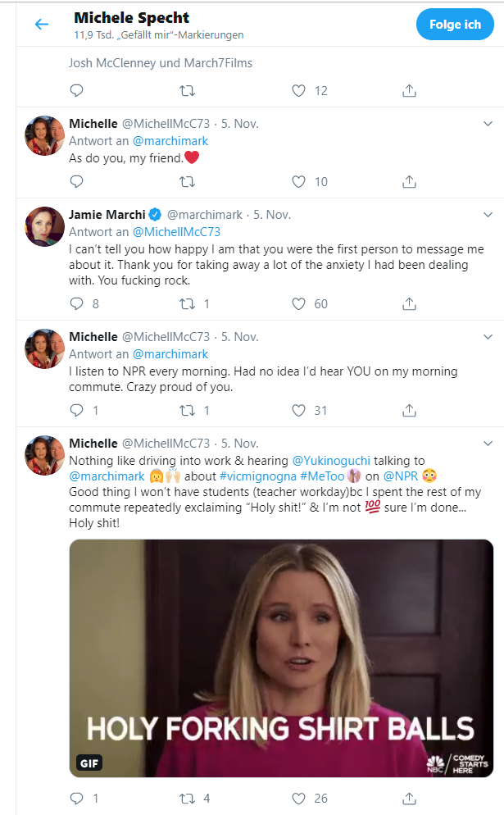The width and height of the screenshot is (504, 815).
Task: Play the Holy Forking Shirt Balls GIF
Action: click(281, 658)
